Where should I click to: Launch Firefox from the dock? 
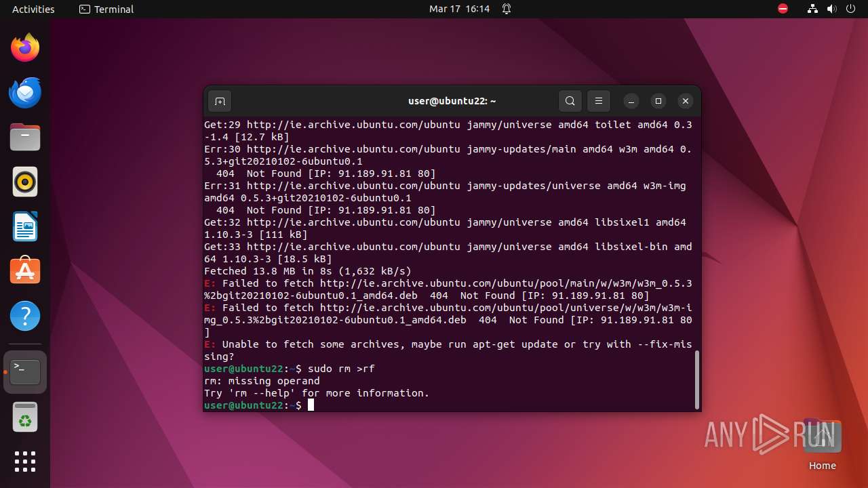point(25,48)
